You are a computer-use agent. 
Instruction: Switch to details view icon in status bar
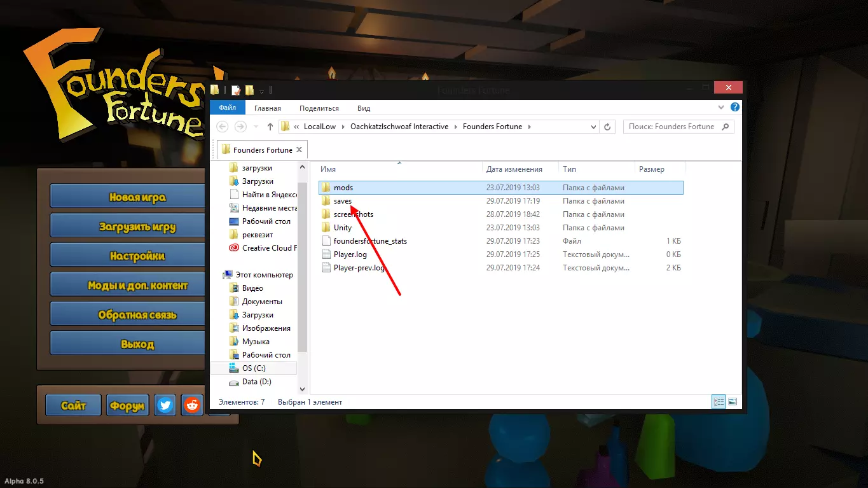(x=719, y=402)
